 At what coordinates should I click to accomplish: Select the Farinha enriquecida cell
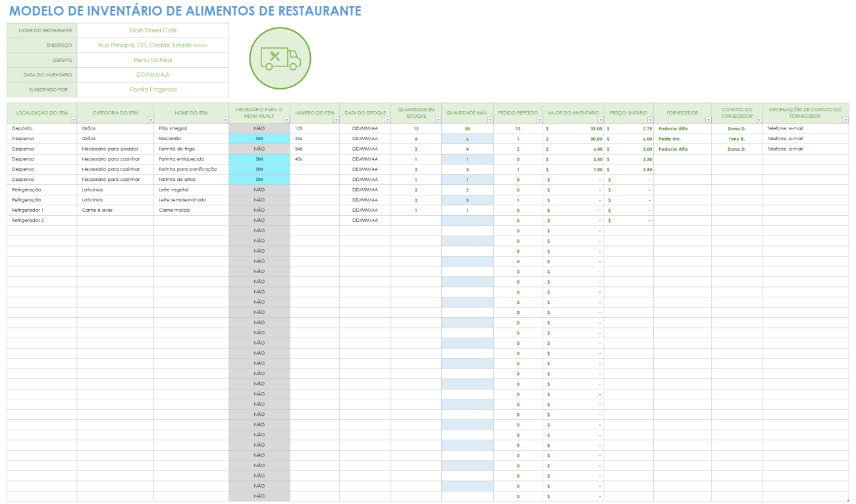coord(191,159)
